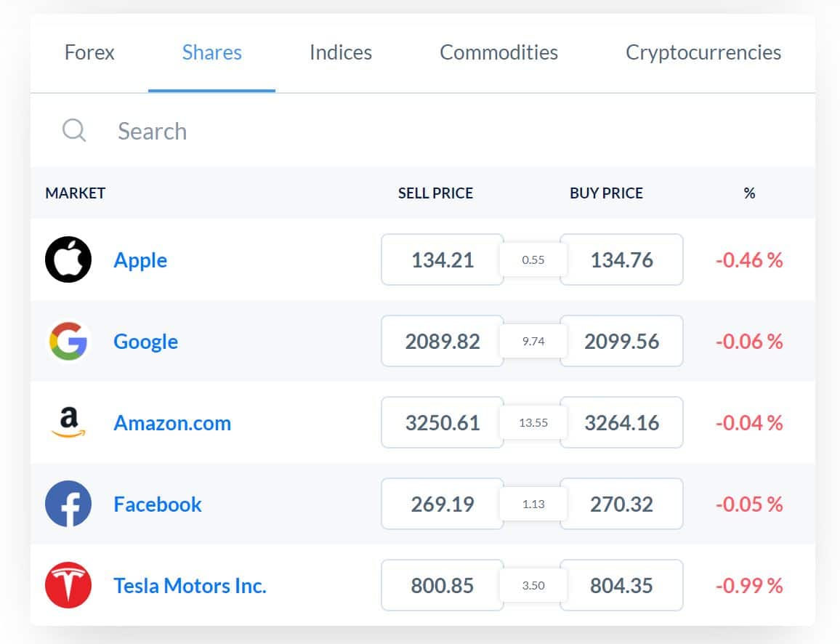
Task: Open the Amazon.com market link
Action: (172, 423)
